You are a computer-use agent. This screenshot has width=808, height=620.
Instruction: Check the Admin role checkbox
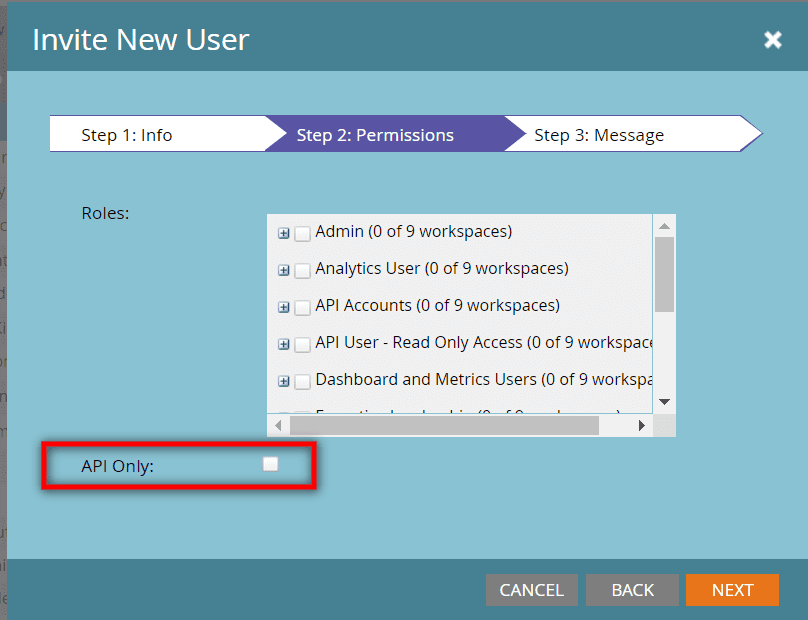tap(302, 234)
